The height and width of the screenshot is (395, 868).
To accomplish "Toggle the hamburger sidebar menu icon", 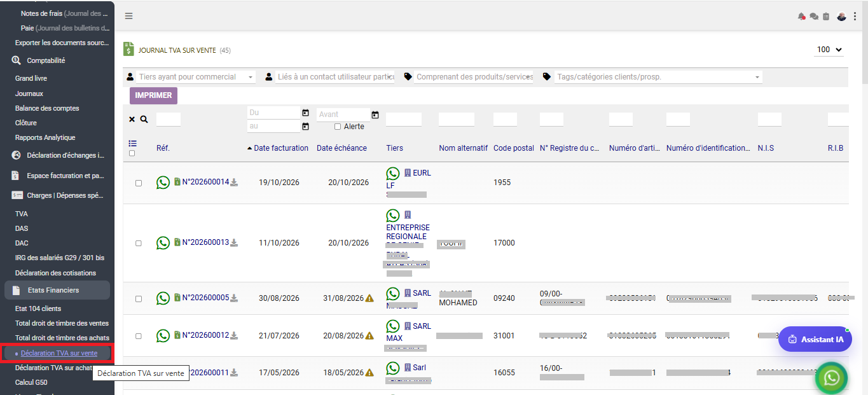I will (x=128, y=16).
